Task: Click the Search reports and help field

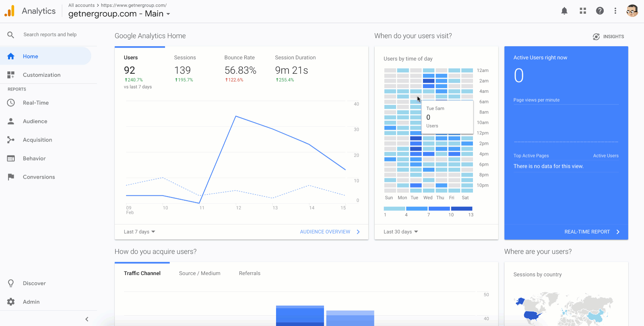Action: [x=50, y=35]
